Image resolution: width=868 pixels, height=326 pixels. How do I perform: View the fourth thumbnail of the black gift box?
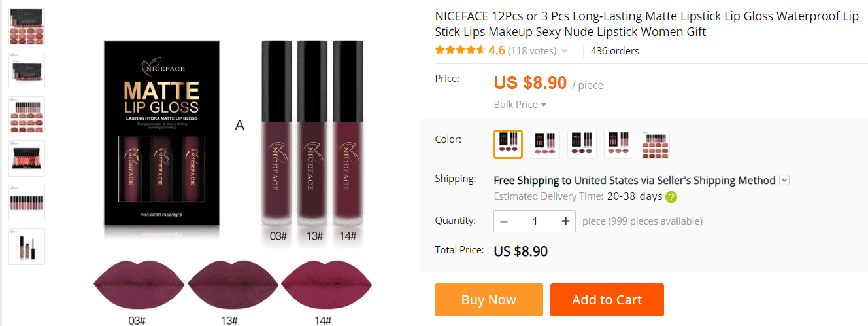tap(27, 158)
